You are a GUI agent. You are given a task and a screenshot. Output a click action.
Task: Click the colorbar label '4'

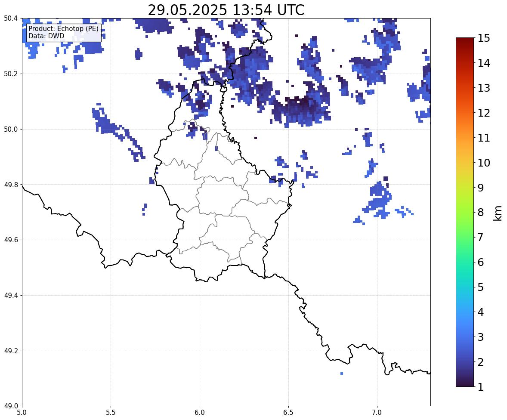pyautogui.click(x=481, y=312)
